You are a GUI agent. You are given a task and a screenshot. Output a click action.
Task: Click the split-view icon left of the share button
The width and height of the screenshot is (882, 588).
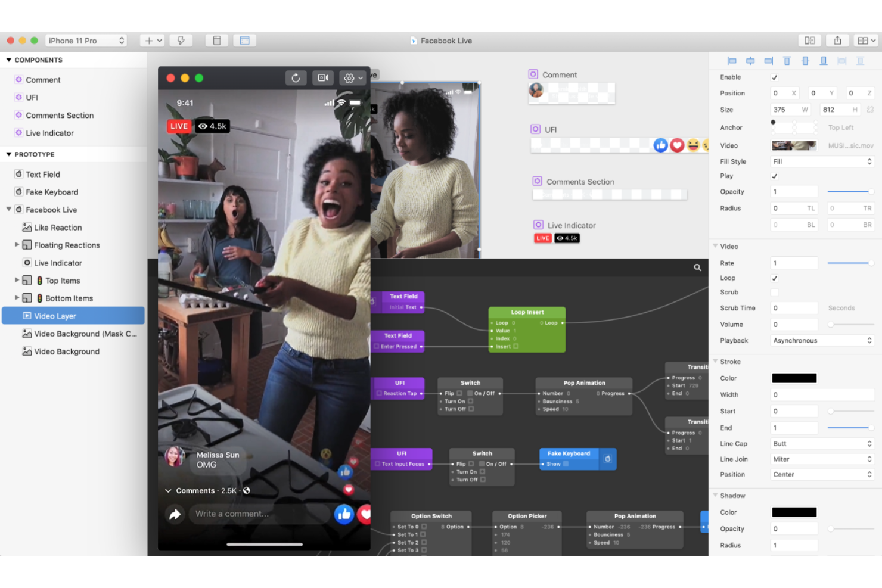pyautogui.click(x=809, y=41)
